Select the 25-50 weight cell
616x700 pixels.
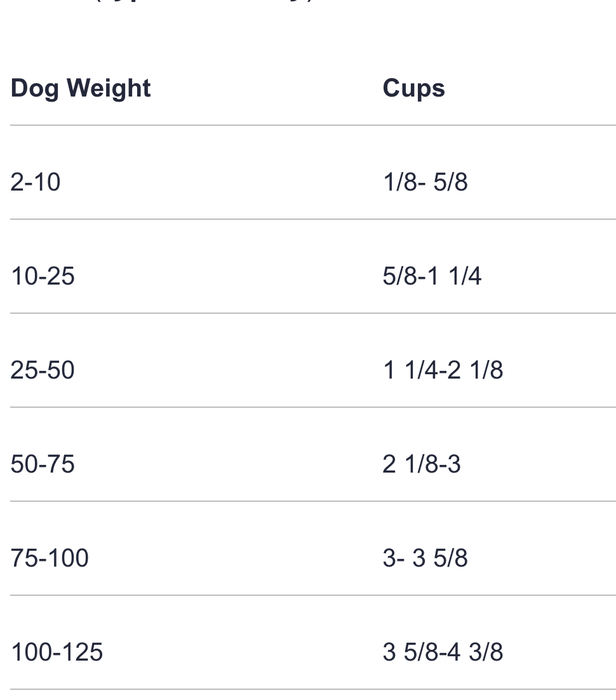[43, 370]
